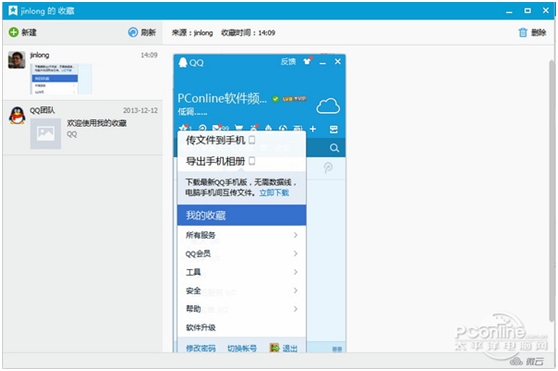Click the phone icon beside 导出手机相册
Viewport: 558px width, 371px height.
[252, 161]
